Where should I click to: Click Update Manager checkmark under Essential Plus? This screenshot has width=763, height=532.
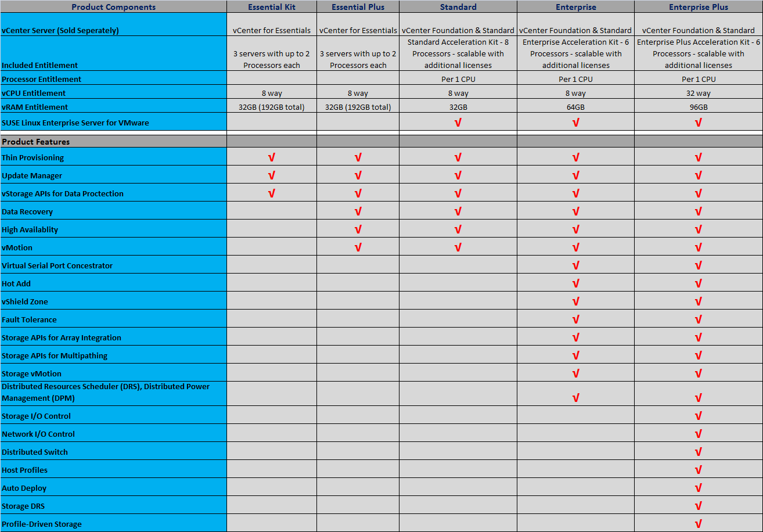coord(358,175)
